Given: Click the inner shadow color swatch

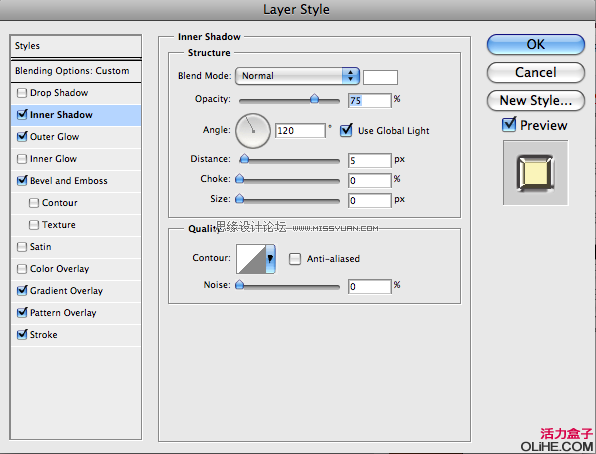Looking at the screenshot, I should click(x=380, y=77).
